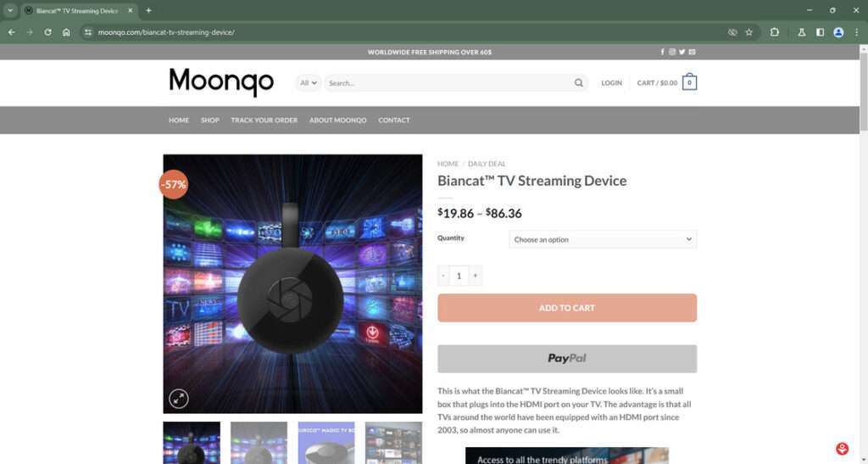Decrease quantity with minus button
The height and width of the screenshot is (464, 868).
pyautogui.click(x=443, y=276)
